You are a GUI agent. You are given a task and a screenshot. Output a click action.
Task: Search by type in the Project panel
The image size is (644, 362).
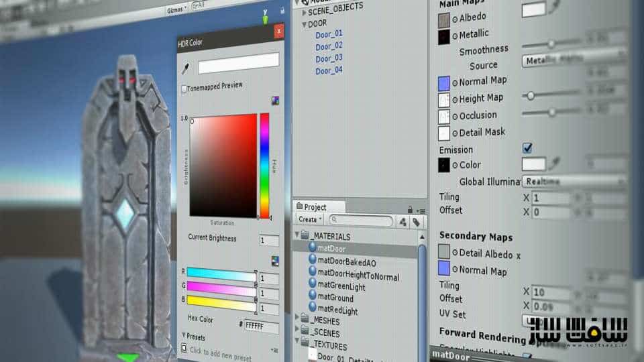(403, 222)
